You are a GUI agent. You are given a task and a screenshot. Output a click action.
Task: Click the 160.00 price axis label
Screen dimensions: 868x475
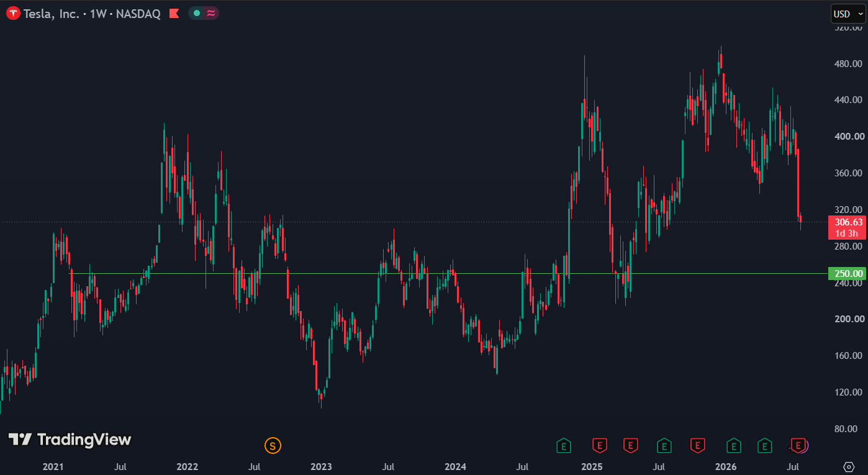pyautogui.click(x=849, y=356)
